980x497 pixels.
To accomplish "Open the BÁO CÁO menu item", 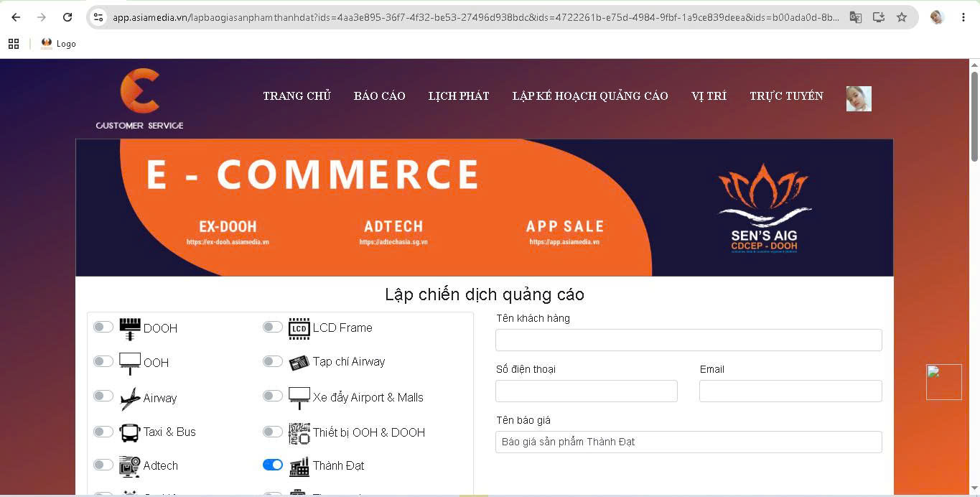I will click(x=380, y=96).
